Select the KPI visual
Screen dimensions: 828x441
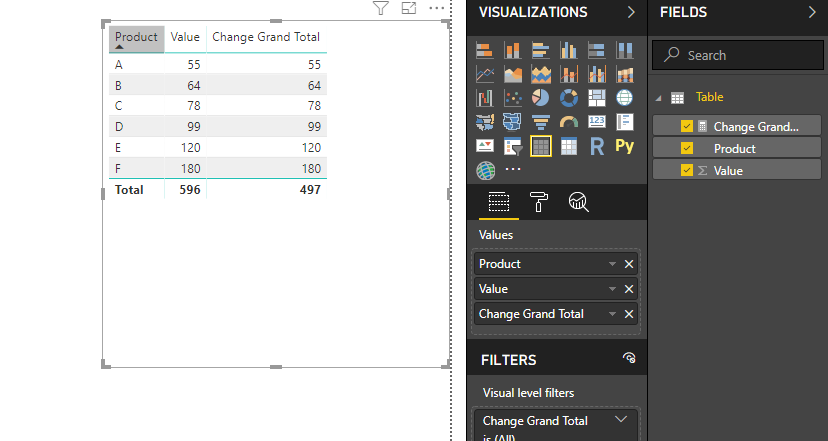click(x=485, y=146)
